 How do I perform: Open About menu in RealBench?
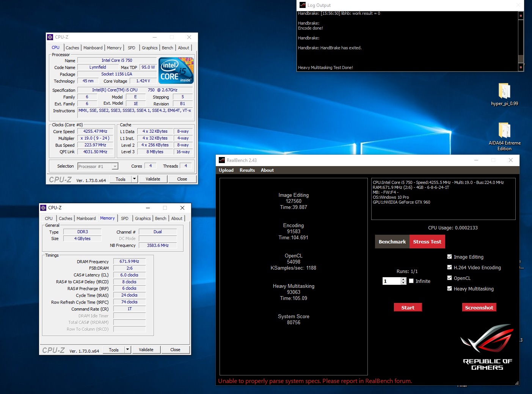point(267,170)
